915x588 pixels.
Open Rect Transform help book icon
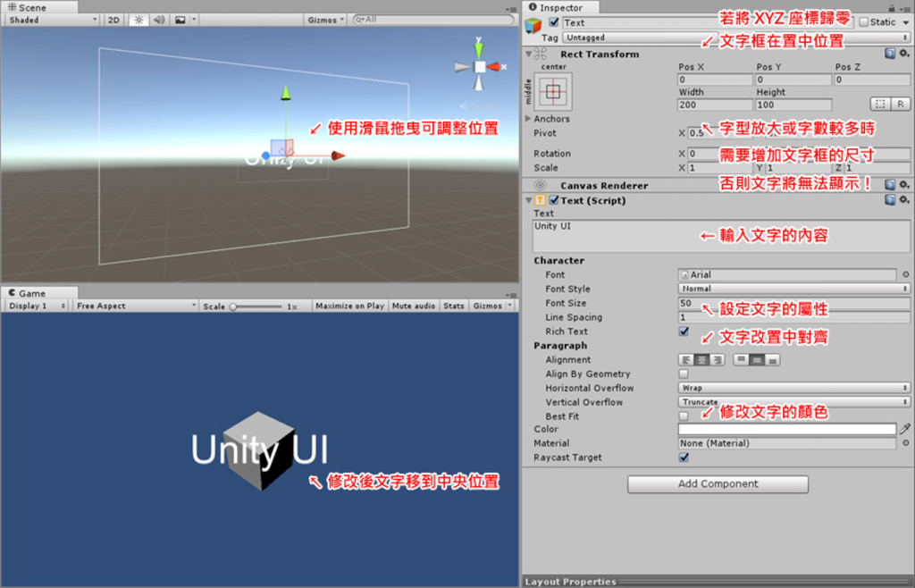tap(889, 54)
